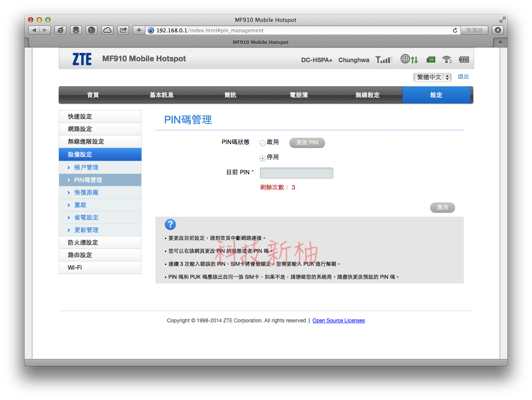Open iCloud tabs with the cloud icon
Screen dimensions: 532x400
point(107,30)
